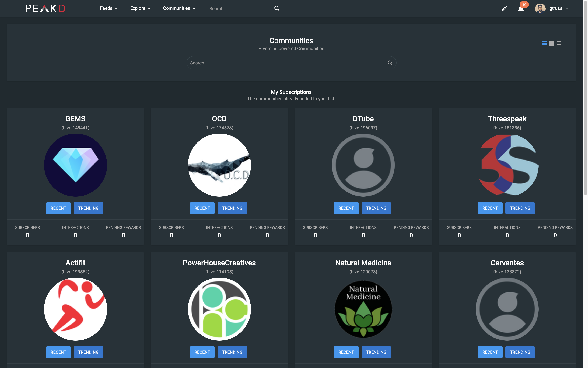588x368 pixels.
Task: Click the top navigation search magnifier
Action: [276, 8]
